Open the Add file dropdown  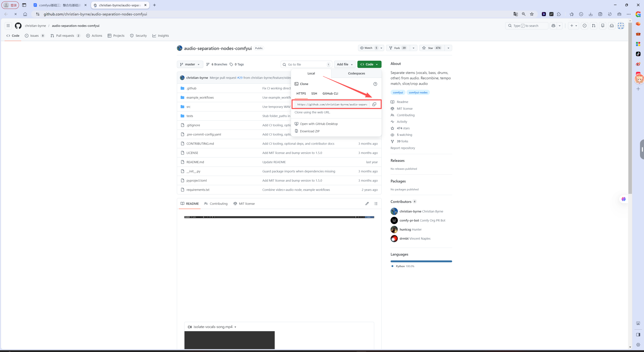345,64
